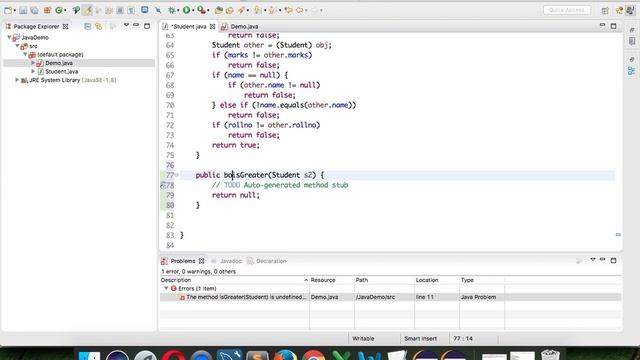The width and height of the screenshot is (640, 360).
Task: Click the Open Perspective icon
Action: point(605,11)
